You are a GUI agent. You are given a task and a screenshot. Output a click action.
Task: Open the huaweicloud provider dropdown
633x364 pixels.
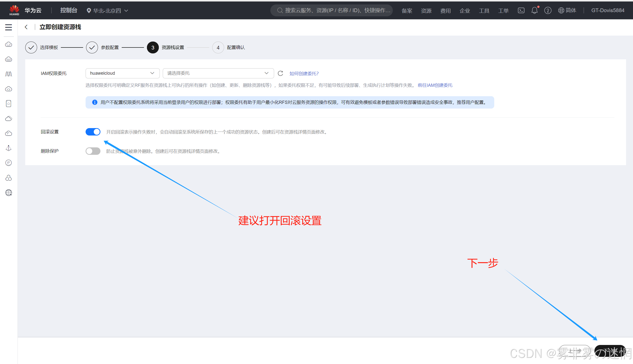[122, 73]
